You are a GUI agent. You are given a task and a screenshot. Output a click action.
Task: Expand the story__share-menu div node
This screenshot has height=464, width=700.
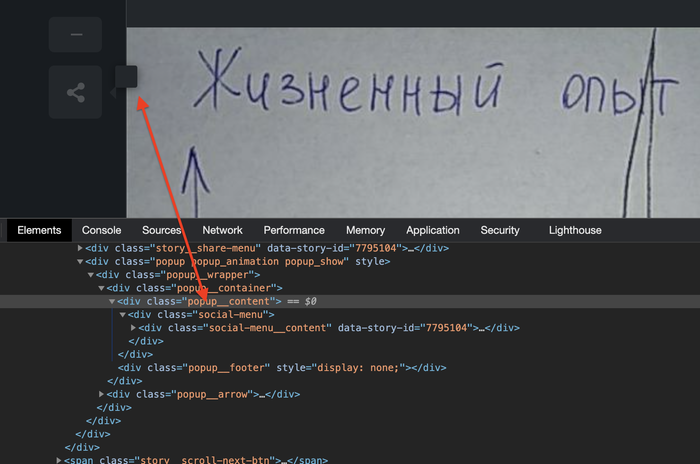[x=80, y=248]
